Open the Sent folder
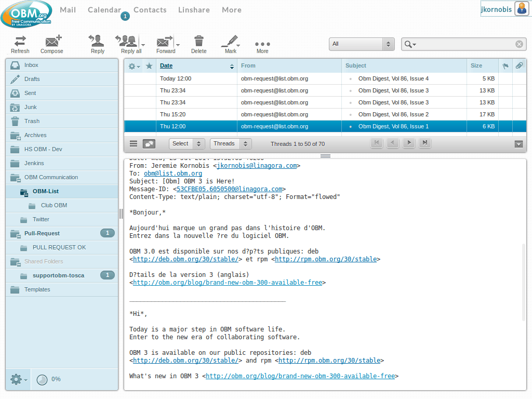Screen dimensions: 532x399 [62, 93]
